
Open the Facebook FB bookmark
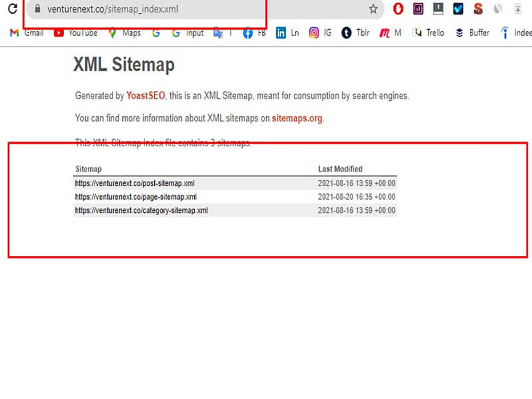(x=254, y=33)
